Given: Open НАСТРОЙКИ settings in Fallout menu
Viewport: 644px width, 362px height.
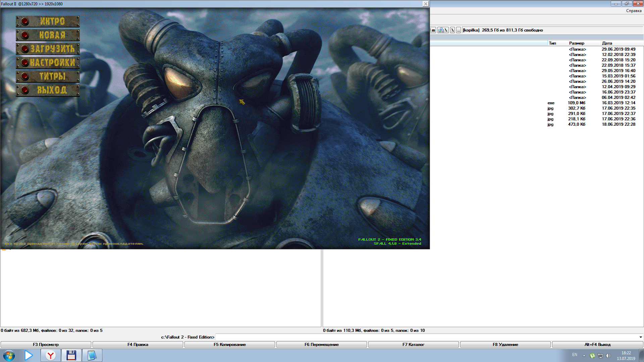Looking at the screenshot, I should 48,63.
